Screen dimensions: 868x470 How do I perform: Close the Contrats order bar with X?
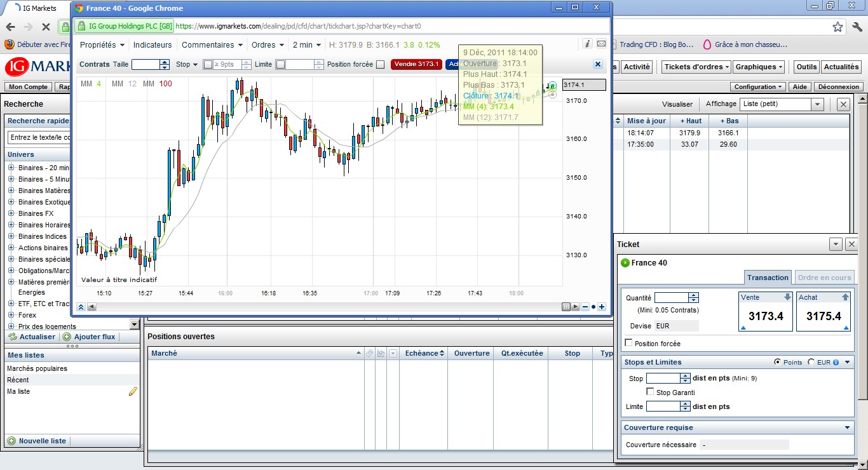[597, 64]
